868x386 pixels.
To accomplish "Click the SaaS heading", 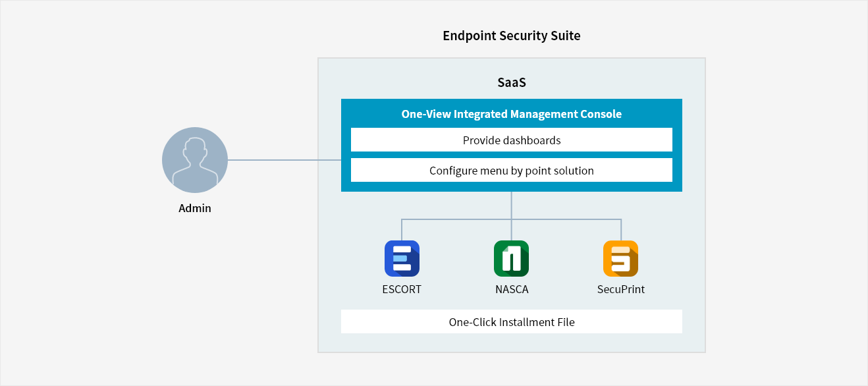I will tap(512, 83).
